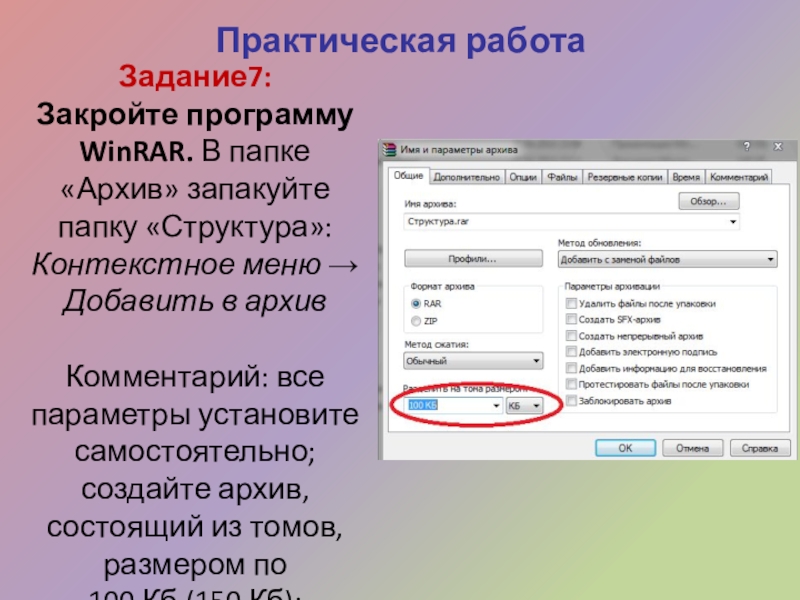The width and height of the screenshot is (800, 600).
Task: Open the Метод сжатия dropdown showing Обычный
Action: [473, 361]
